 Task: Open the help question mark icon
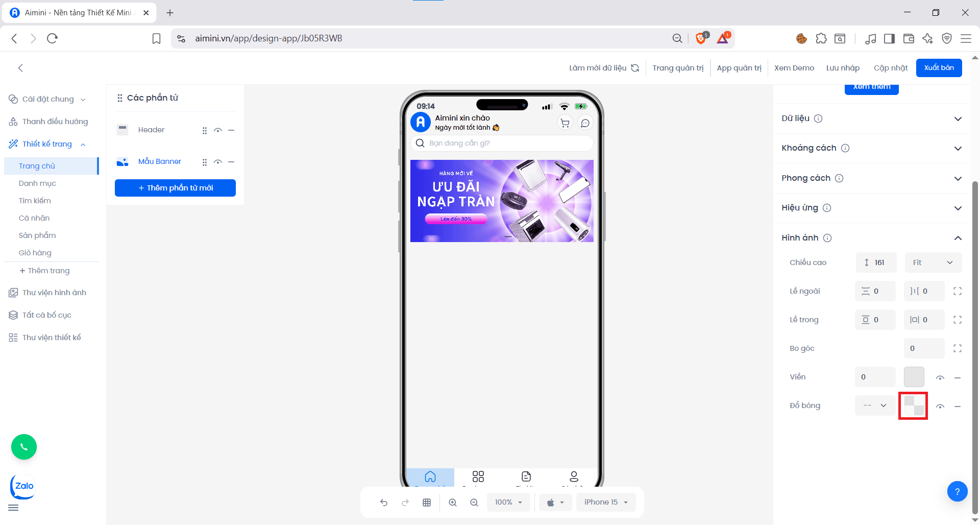coord(958,491)
